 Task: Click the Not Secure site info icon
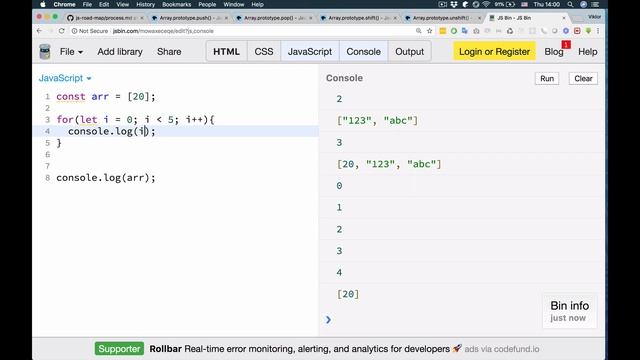tap(74, 31)
